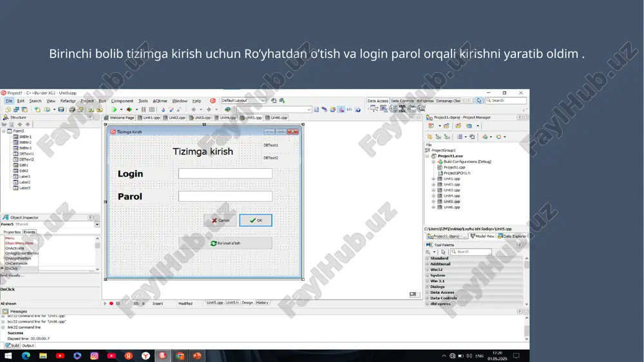
Task: Switch to Model View tab
Action: 482,236
